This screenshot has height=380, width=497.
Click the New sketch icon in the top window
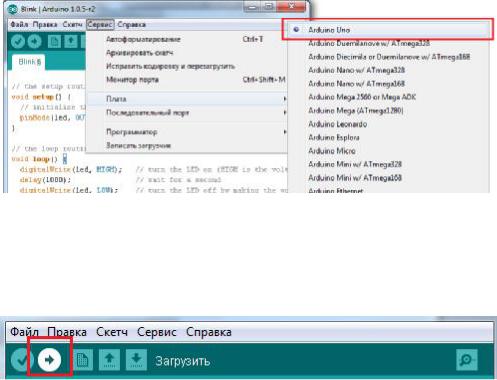coord(54,42)
